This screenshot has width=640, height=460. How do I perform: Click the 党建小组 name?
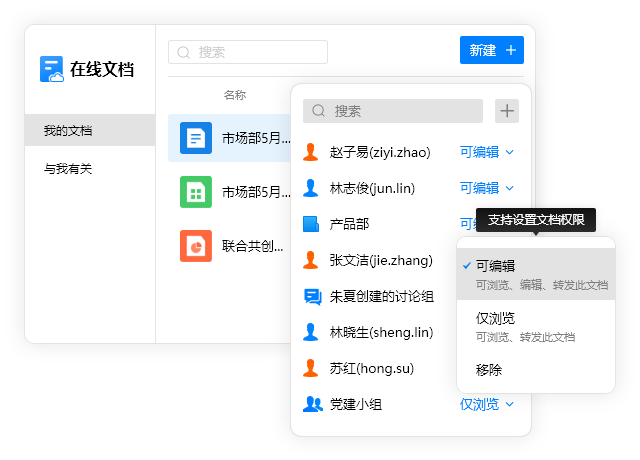click(356, 404)
